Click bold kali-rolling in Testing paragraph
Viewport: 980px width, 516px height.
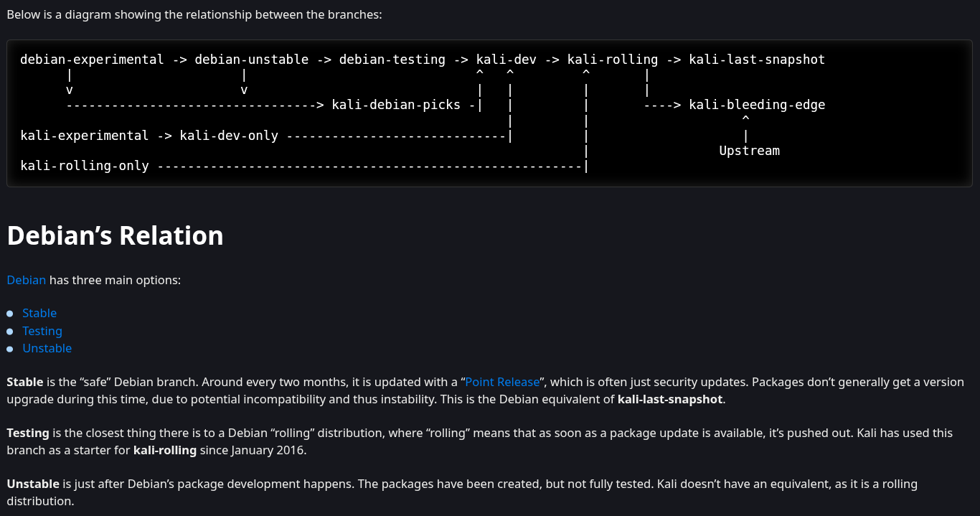(165, 451)
